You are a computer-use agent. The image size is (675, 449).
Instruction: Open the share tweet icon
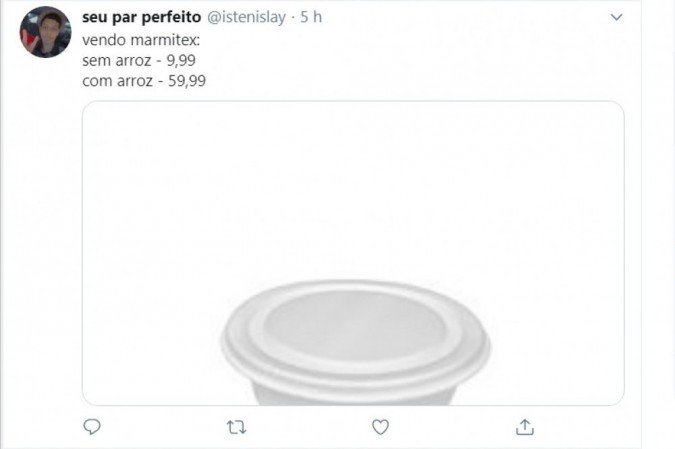point(524,427)
